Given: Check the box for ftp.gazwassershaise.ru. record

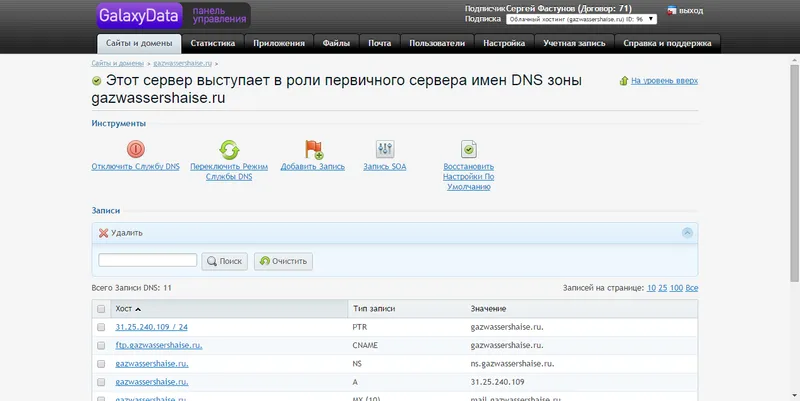Looking at the screenshot, I should (101, 345).
